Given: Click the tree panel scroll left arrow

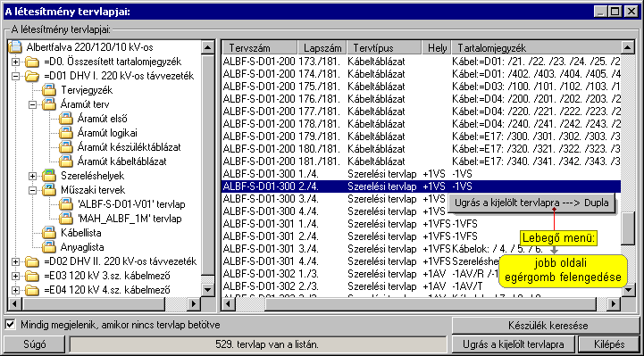Looking at the screenshot, I should tap(15, 303).
